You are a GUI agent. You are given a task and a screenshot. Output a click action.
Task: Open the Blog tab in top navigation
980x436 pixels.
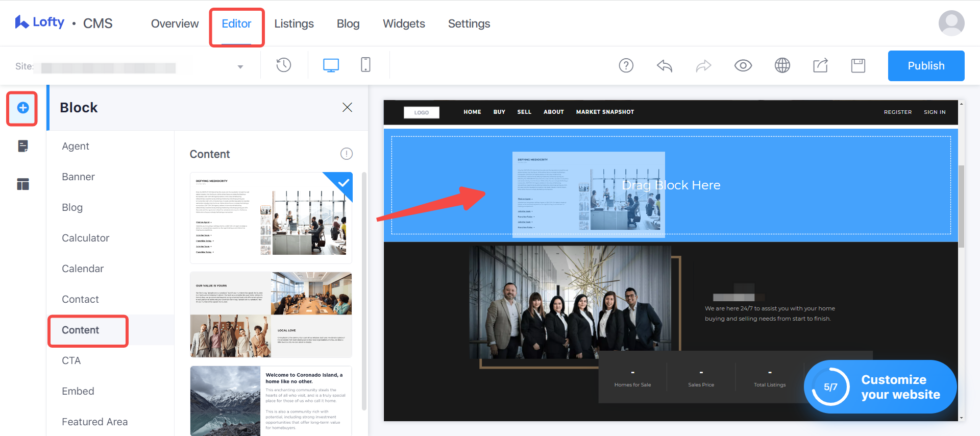[348, 23]
